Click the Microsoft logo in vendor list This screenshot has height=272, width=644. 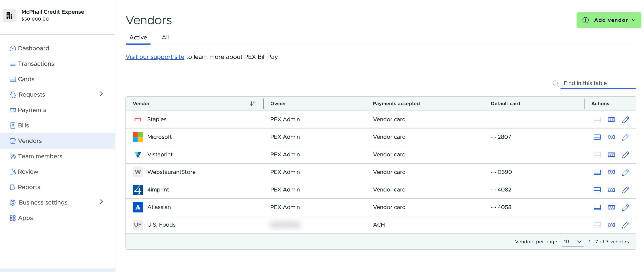pos(138,137)
